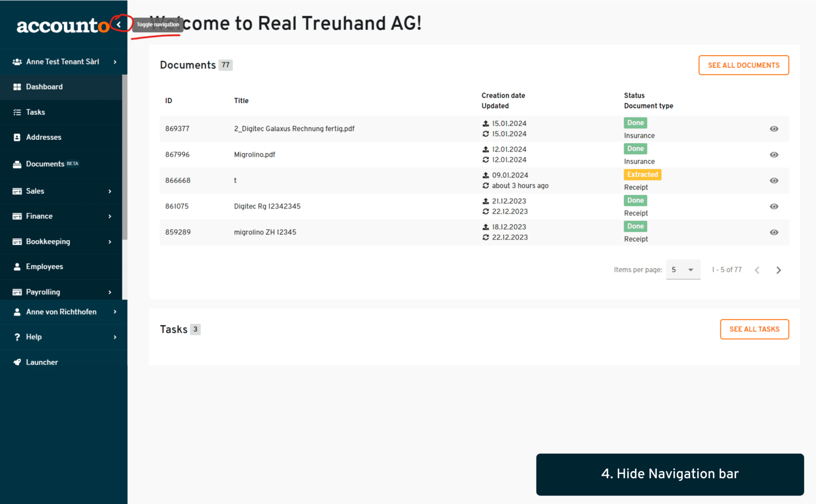Click the Addresses book icon
The width and height of the screenshot is (816, 504).
[17, 138]
